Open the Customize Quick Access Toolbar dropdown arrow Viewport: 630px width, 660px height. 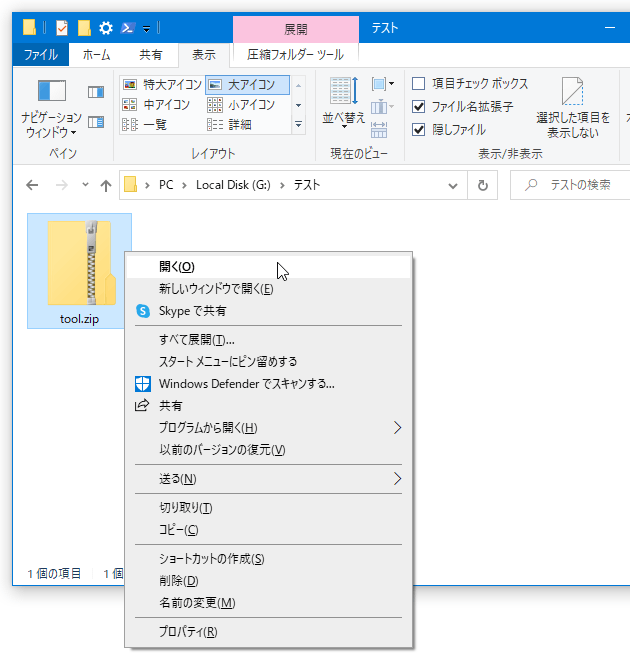(x=146, y=29)
